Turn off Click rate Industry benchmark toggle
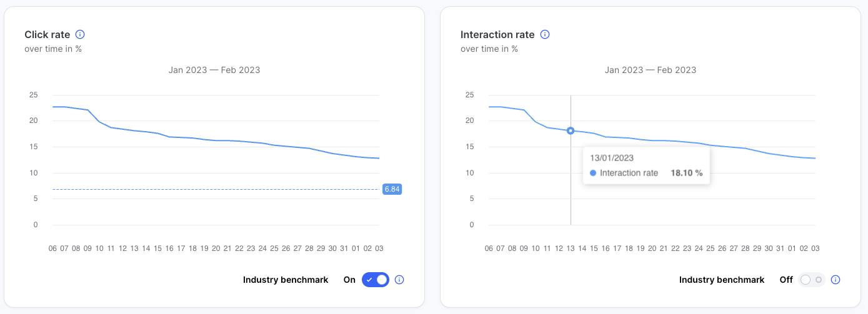 tap(376, 280)
